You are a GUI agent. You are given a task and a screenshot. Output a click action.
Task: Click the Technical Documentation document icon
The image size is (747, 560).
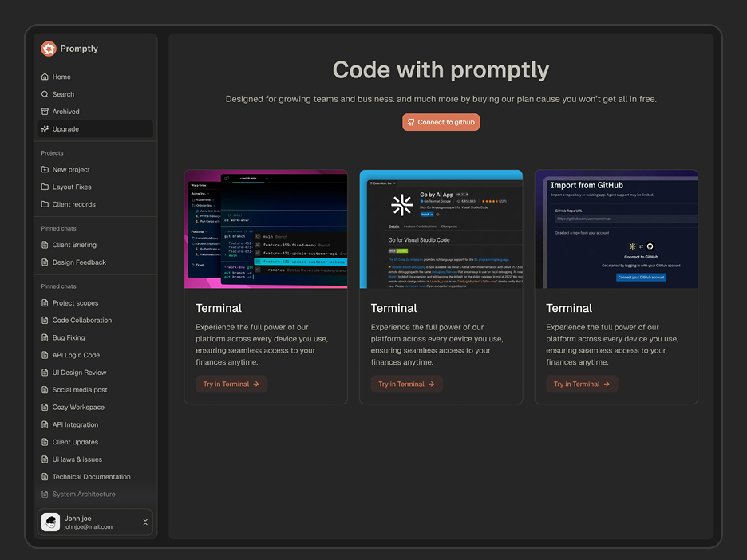[45, 477]
